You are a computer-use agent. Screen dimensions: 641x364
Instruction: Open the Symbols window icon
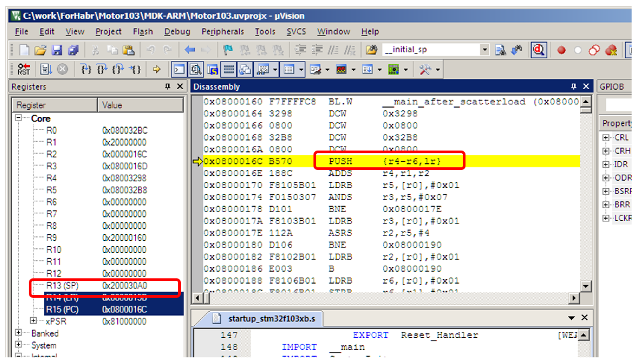212,70
